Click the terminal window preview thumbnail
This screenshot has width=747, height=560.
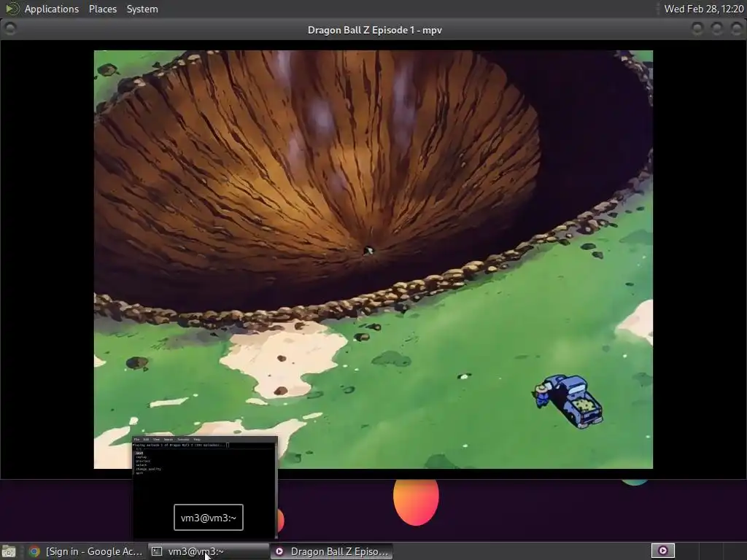[205, 486]
